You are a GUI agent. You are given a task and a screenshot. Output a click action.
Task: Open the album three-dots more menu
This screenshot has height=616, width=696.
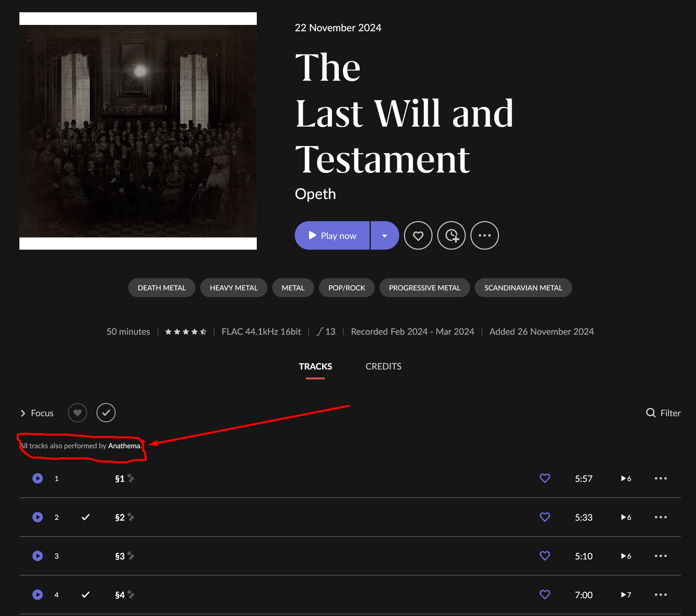coord(484,235)
